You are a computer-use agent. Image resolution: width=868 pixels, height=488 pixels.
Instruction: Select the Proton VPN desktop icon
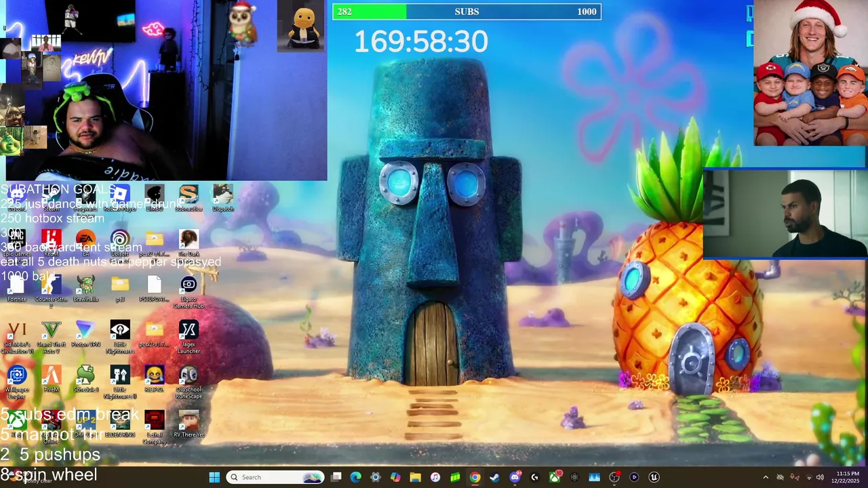pos(85,335)
